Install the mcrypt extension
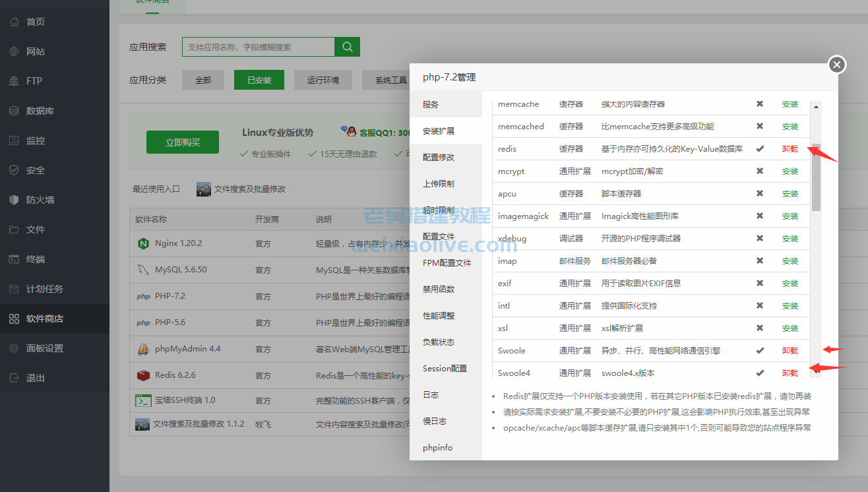The height and width of the screenshot is (492, 868). [790, 171]
